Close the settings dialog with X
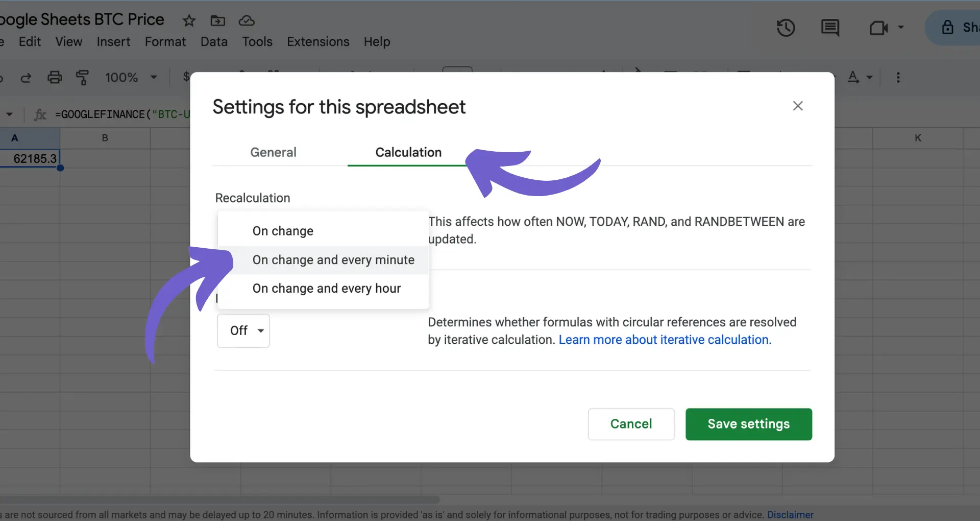The image size is (980, 521). 798,106
